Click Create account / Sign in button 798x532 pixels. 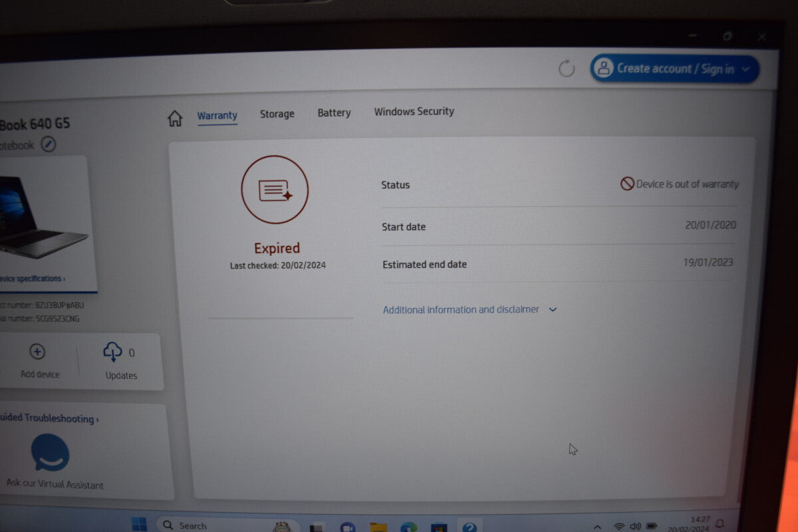click(x=674, y=68)
